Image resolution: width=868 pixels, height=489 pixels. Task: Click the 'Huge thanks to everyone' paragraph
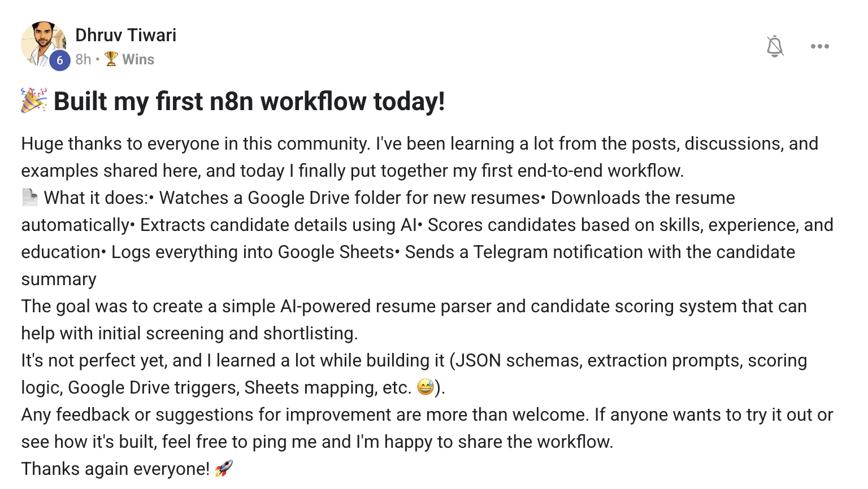[x=420, y=157]
